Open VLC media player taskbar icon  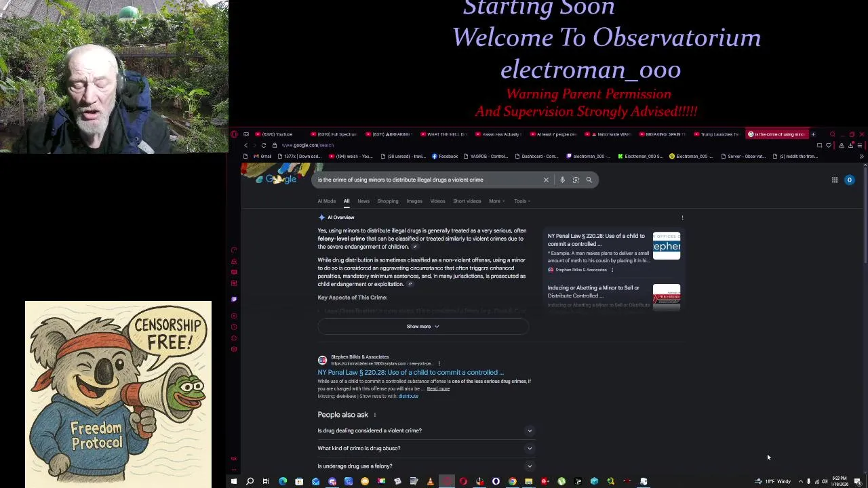tap(430, 482)
